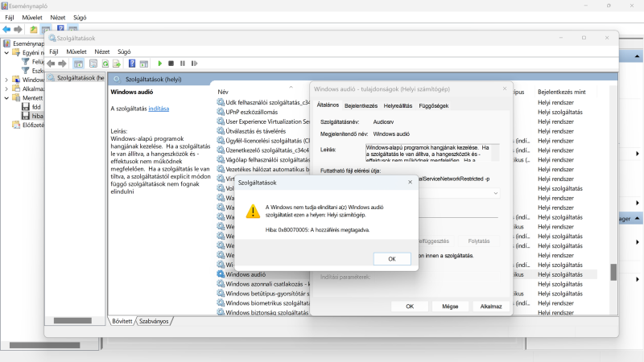Switch to Függőségek tab in properties dialog
The width and height of the screenshot is (644, 362).
(x=434, y=106)
